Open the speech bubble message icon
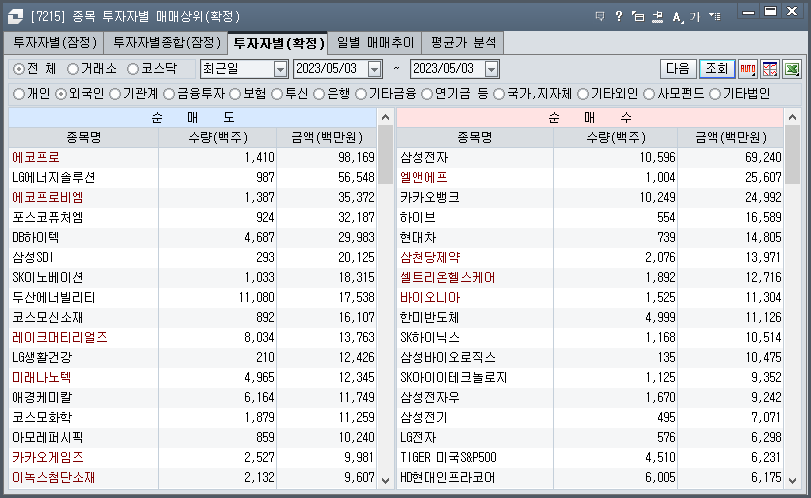Screen dimensions: 811x498 (600, 17)
